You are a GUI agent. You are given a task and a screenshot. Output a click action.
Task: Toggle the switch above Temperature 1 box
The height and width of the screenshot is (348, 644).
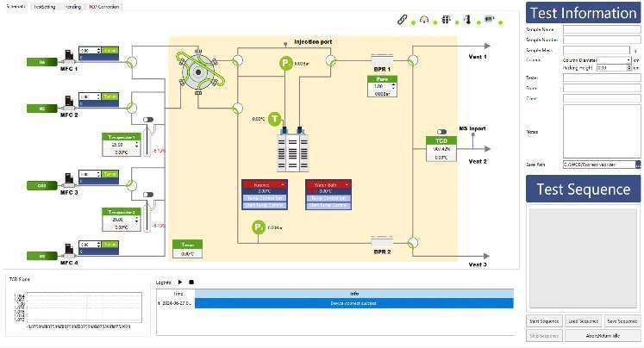pyautogui.click(x=147, y=121)
